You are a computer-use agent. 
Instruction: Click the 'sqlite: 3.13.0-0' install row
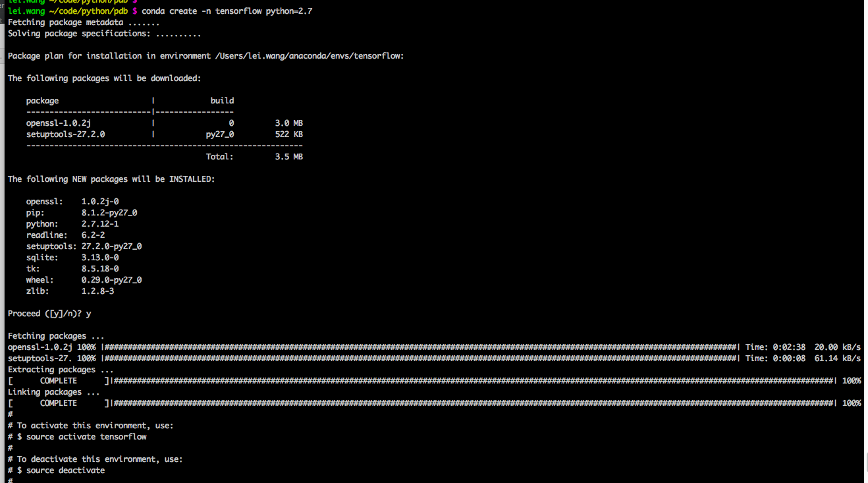point(72,258)
